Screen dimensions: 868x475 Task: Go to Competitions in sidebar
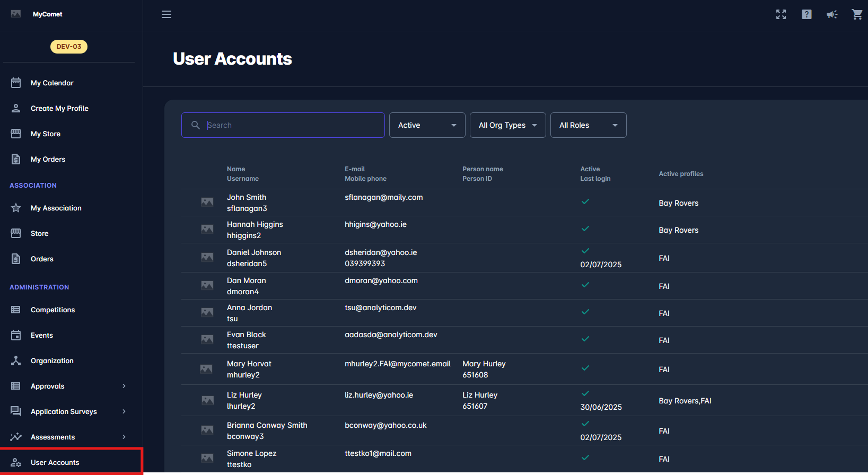tap(52, 310)
